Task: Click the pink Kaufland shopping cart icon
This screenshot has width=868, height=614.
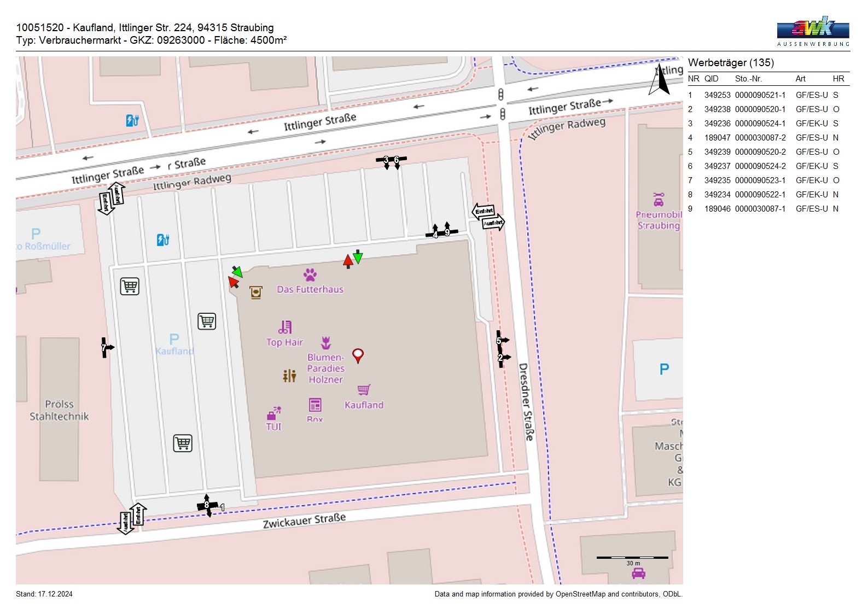Action: 364,389
